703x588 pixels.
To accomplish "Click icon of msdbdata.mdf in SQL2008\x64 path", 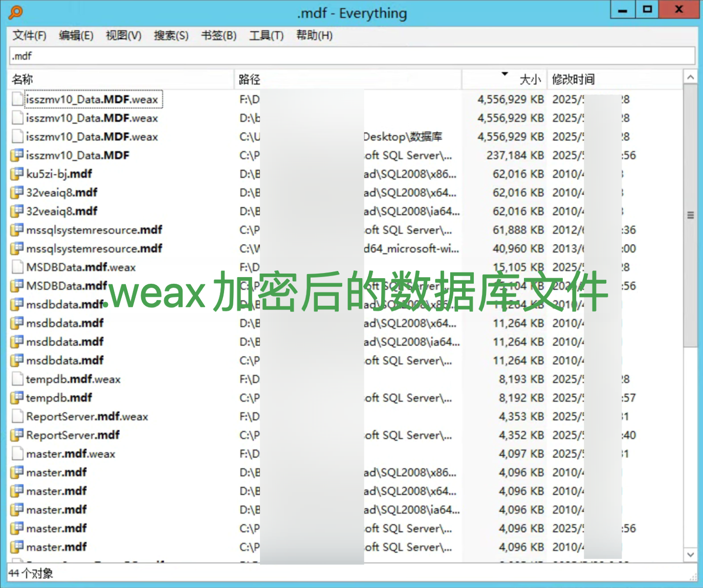I will tap(17, 323).
